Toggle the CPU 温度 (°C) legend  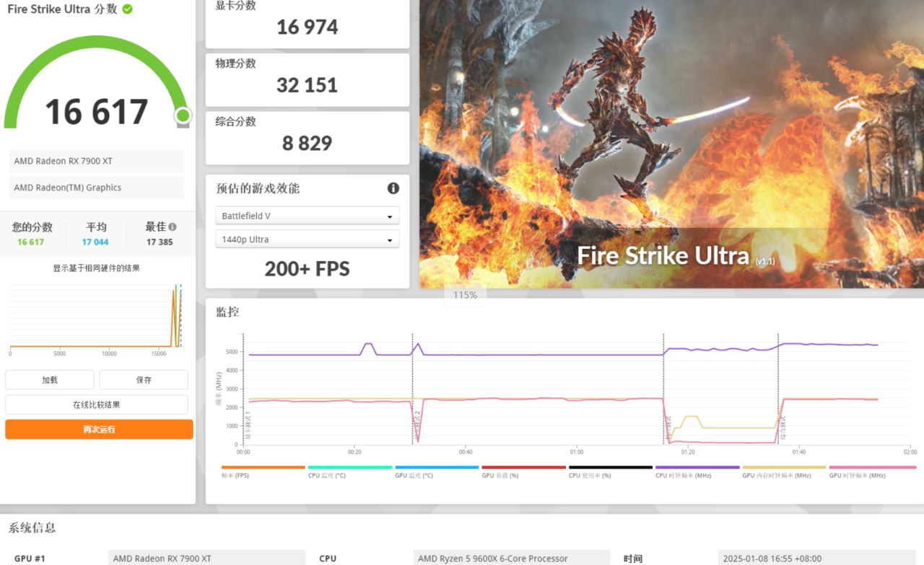(350, 472)
